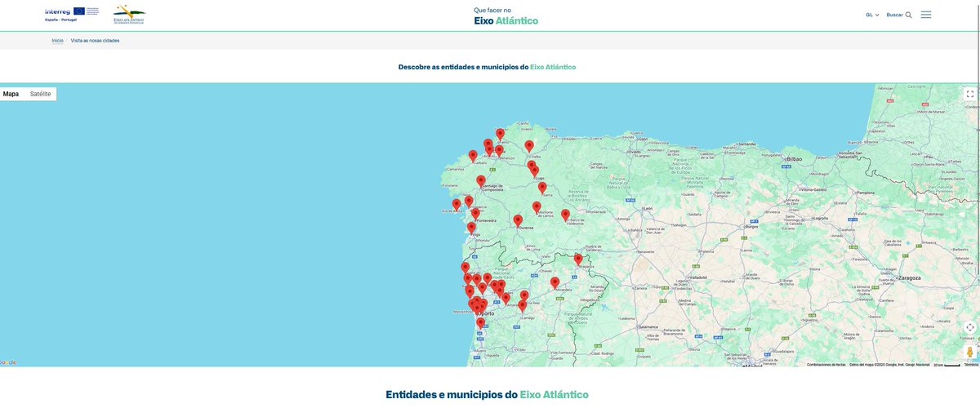Image resolution: width=980 pixels, height=408 pixels.
Task: Switch map to Satélite view
Action: coord(41,94)
